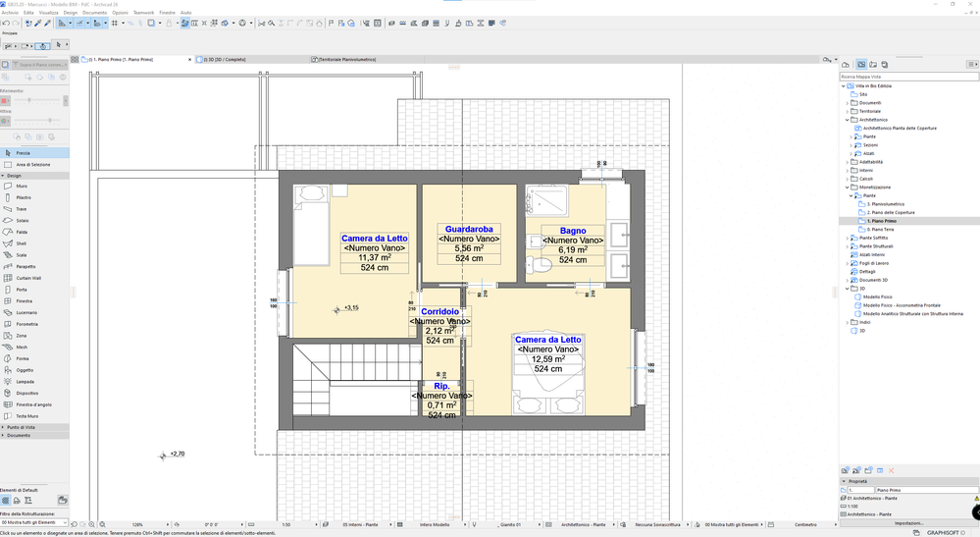980x537 pixels.
Task: Toggle the grid snap icon in toolbar
Action: pos(115,24)
